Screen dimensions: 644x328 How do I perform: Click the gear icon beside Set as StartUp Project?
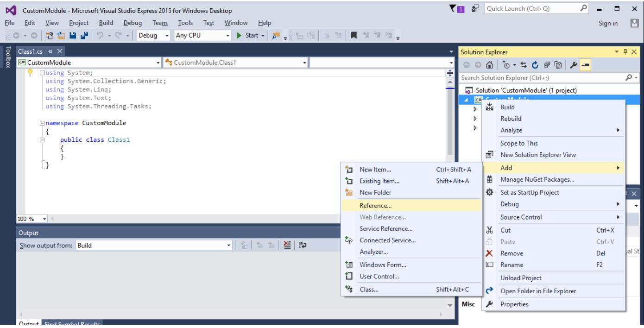(489, 192)
